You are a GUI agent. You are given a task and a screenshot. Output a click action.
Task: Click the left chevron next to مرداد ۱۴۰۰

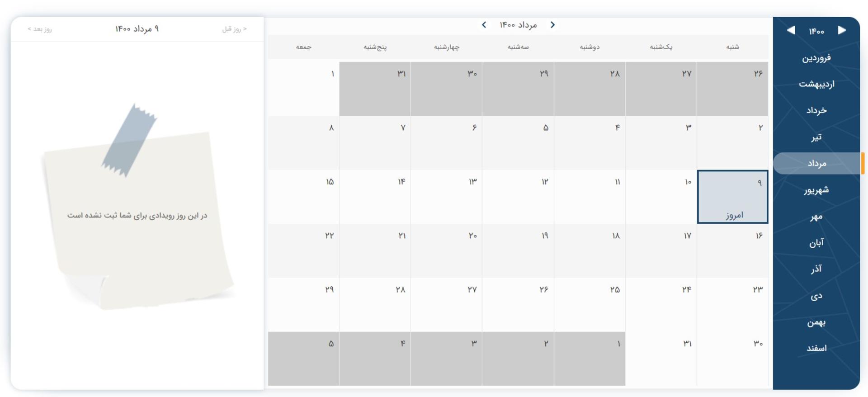484,25
